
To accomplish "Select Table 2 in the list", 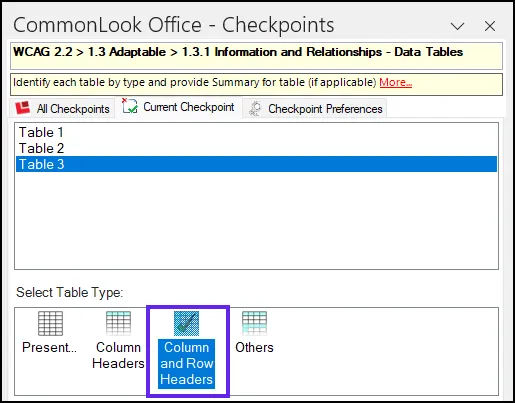I will [256, 148].
